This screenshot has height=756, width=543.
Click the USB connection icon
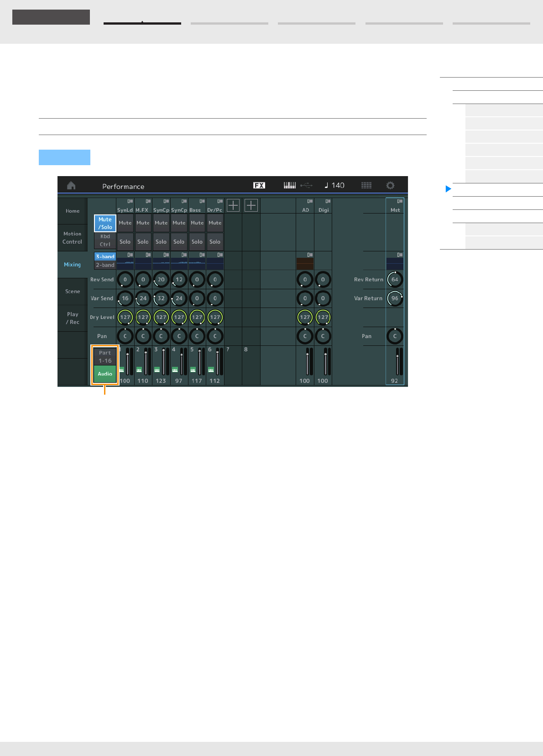(x=307, y=185)
